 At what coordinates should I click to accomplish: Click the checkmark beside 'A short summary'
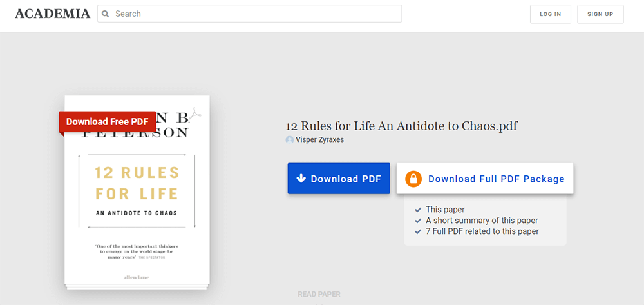click(x=418, y=221)
